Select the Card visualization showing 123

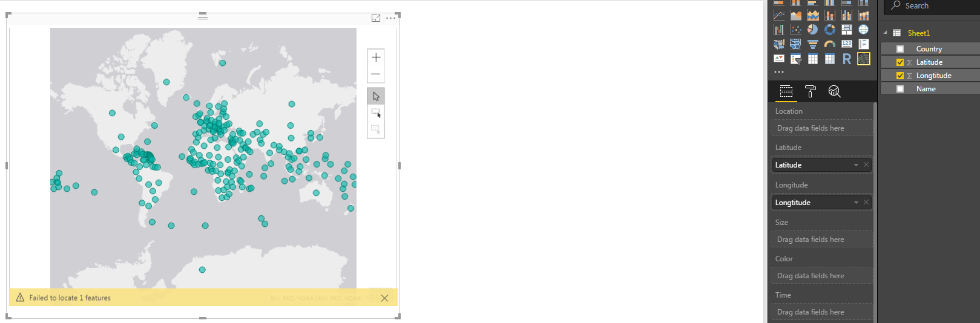click(847, 44)
